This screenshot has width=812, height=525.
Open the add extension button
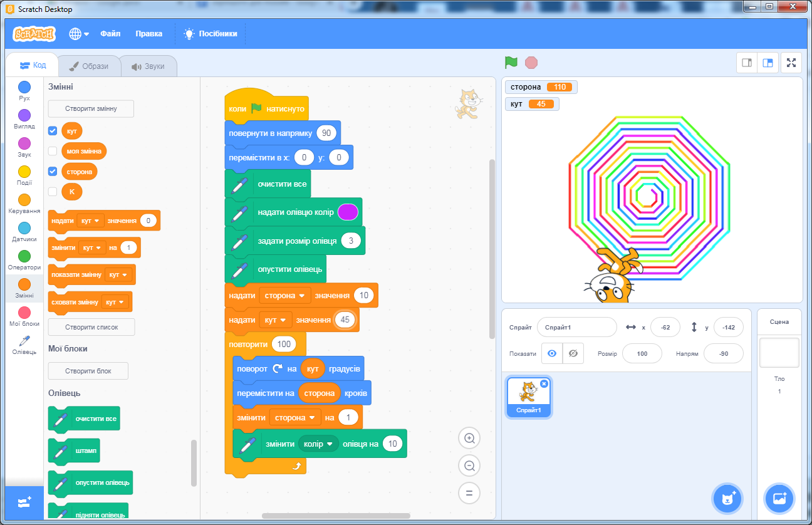coord(24,502)
